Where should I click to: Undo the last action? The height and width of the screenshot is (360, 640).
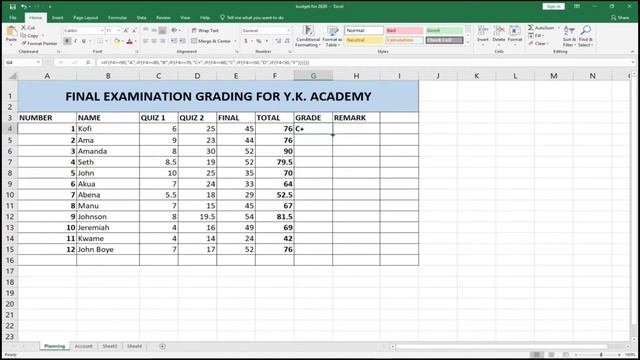pyautogui.click(x=24, y=7)
